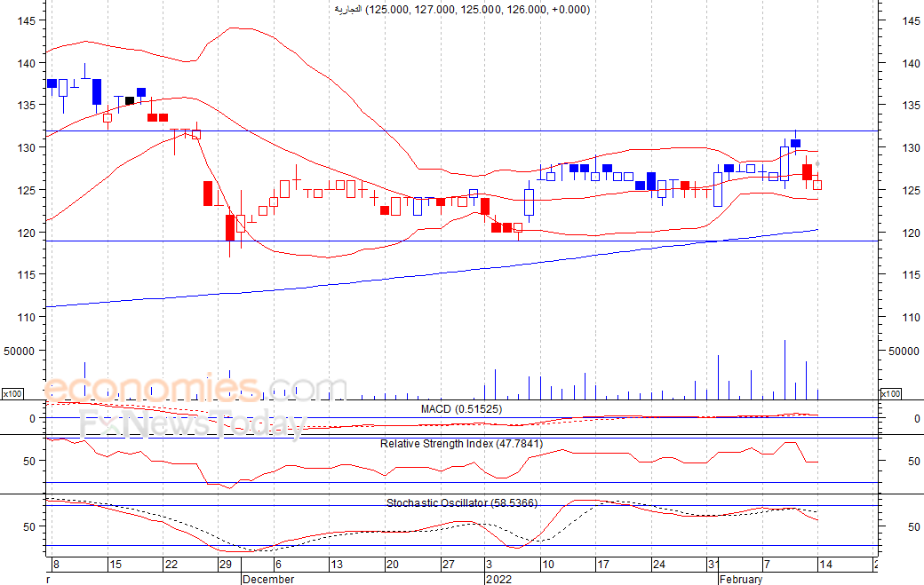Click the 2022 year label
The width and height of the screenshot is (924, 585).
pyautogui.click(x=498, y=579)
